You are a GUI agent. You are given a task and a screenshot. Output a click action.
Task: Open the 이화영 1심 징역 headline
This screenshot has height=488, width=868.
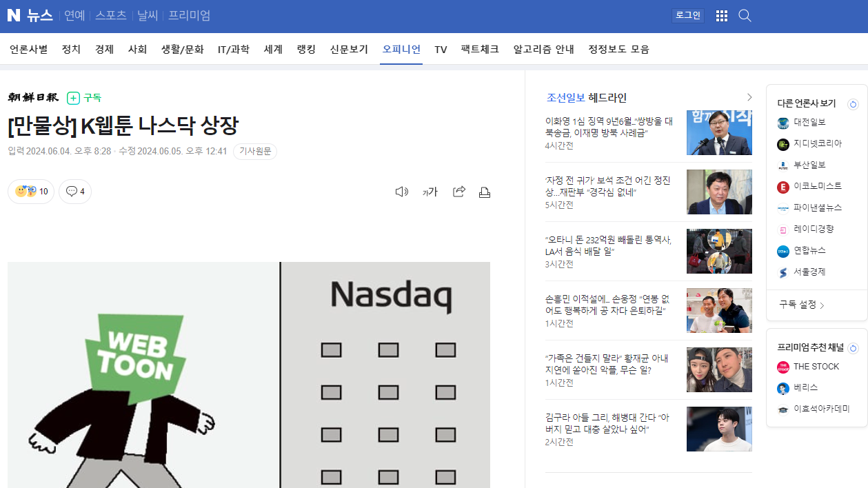[x=609, y=127]
